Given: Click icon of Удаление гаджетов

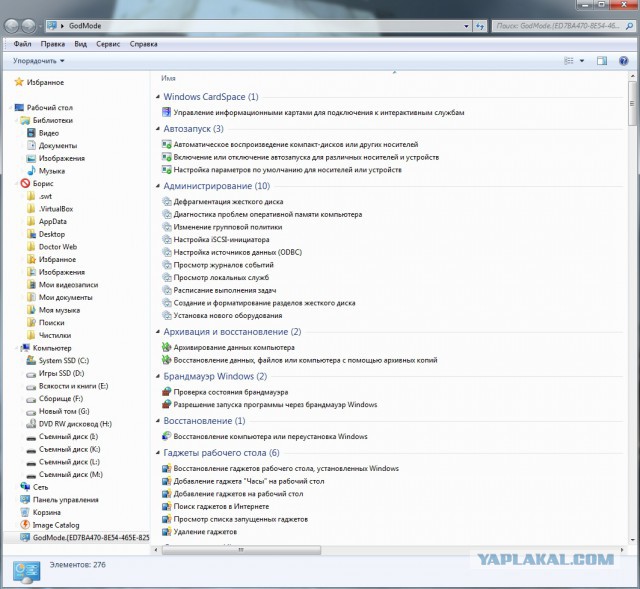Looking at the screenshot, I should click(x=166, y=531).
